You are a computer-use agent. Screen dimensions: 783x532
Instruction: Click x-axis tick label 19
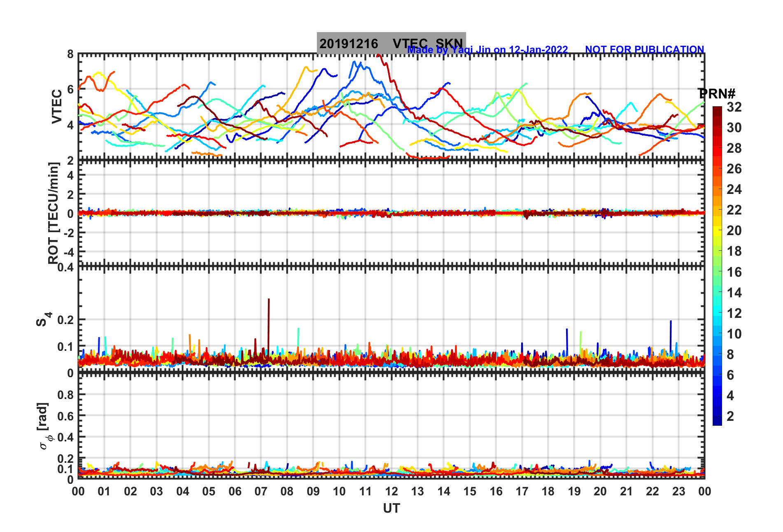(574, 491)
